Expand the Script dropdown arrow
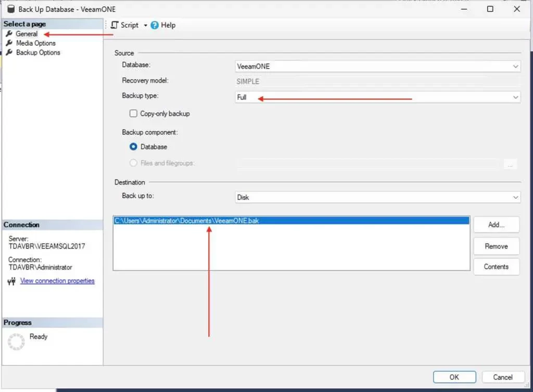This screenshot has height=392, width=533. [145, 25]
